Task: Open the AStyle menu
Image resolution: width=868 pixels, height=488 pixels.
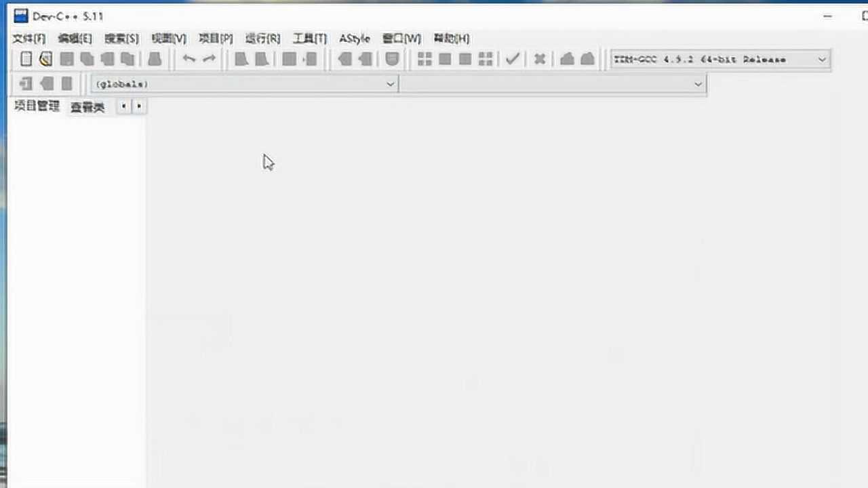Action: pos(354,38)
